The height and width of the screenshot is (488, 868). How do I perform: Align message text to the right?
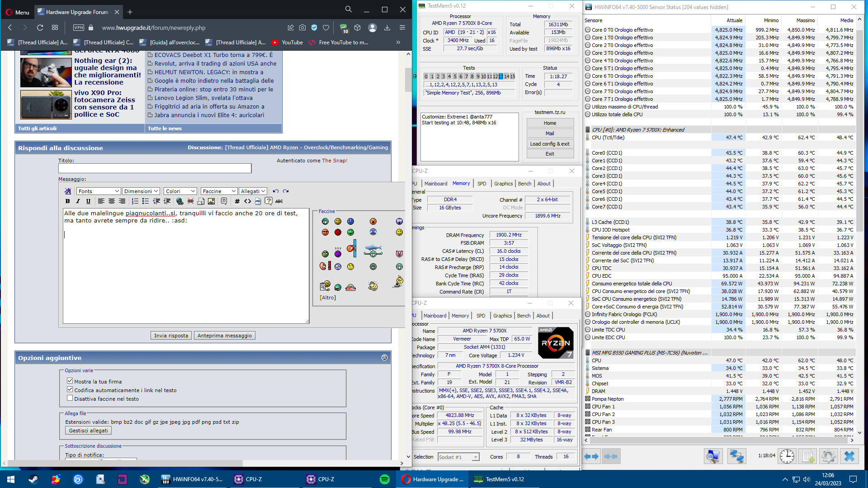(122, 201)
